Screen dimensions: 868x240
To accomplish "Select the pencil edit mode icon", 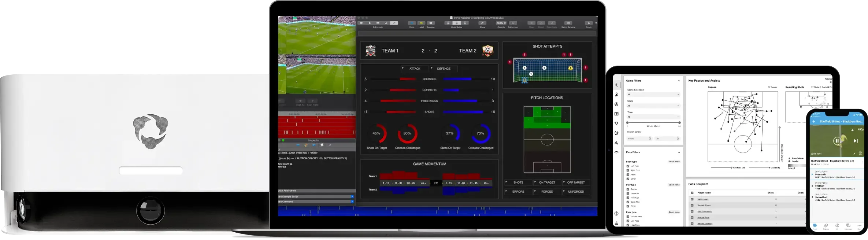I will pos(394,23).
